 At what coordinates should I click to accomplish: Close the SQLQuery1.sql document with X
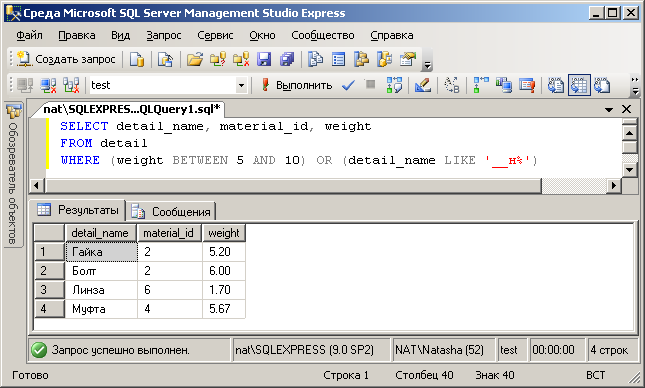coord(626,109)
